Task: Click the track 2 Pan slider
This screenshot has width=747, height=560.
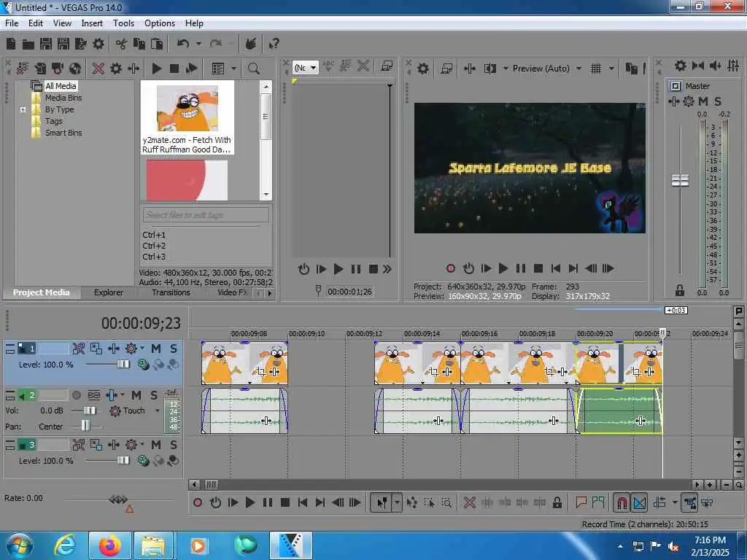Action: click(85, 426)
